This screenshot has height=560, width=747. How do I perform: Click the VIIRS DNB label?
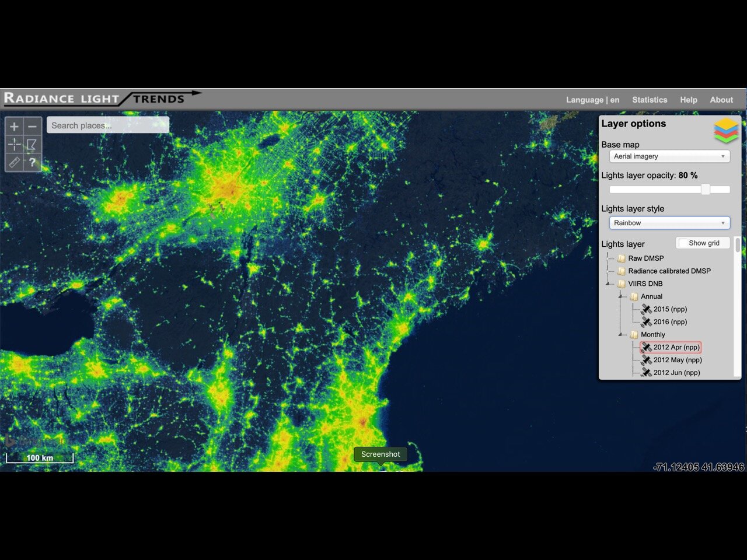(645, 284)
